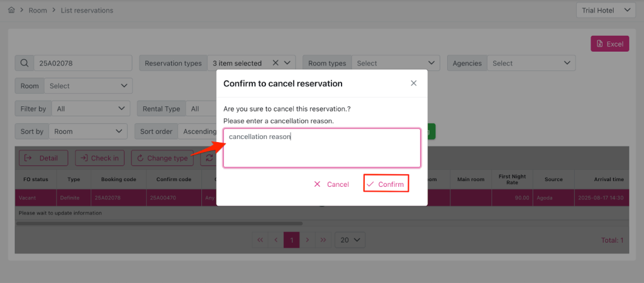
Task: Change the page size of 20
Action: click(350, 240)
